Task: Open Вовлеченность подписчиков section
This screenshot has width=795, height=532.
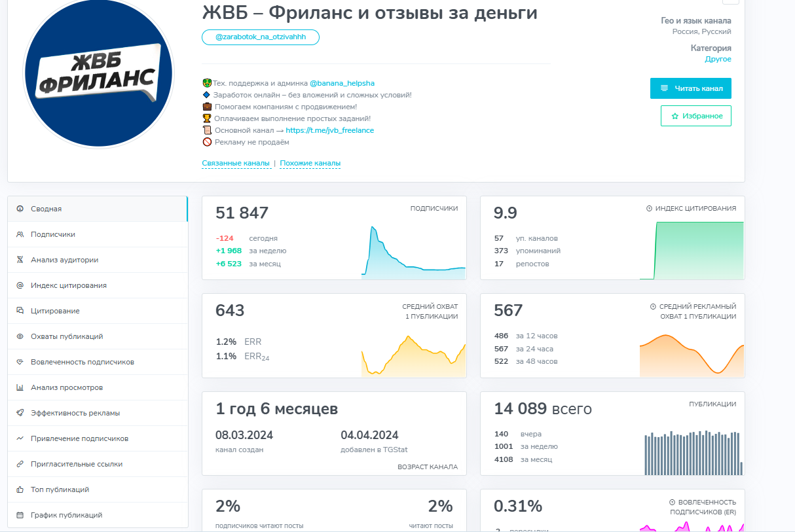Action: coord(82,362)
